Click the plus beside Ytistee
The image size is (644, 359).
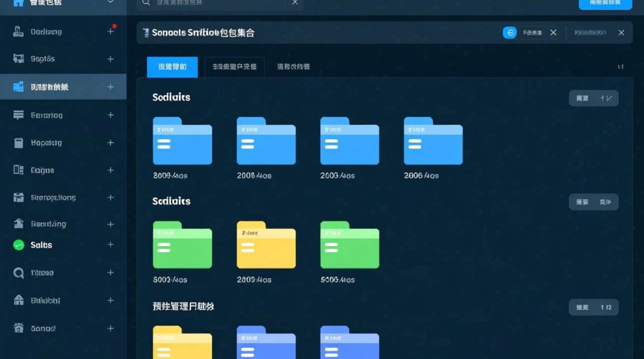(111, 272)
